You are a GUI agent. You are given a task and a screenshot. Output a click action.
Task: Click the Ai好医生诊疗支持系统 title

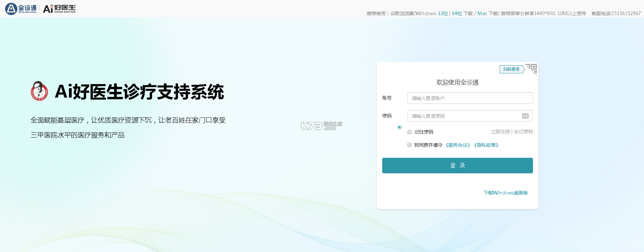139,92
